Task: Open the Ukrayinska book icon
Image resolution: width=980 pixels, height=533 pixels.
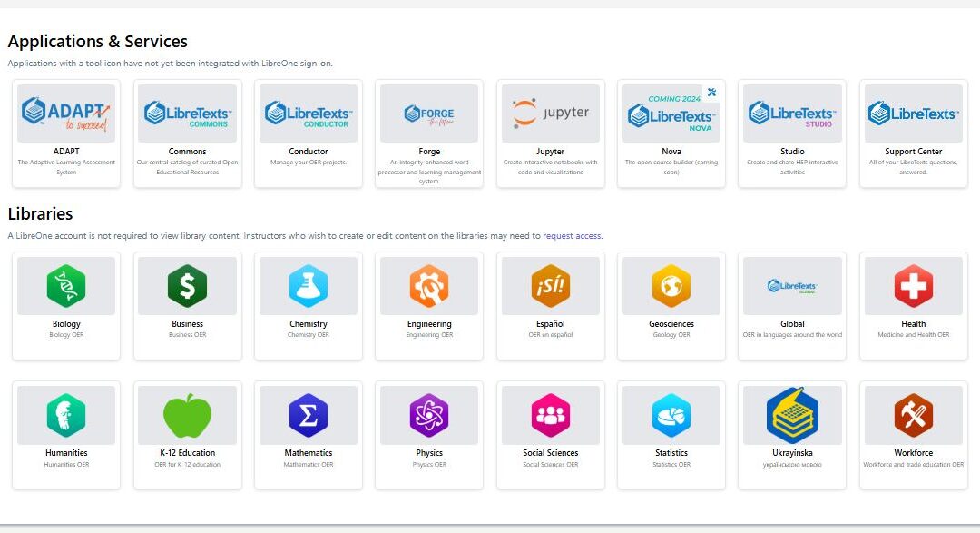Action: (x=792, y=415)
